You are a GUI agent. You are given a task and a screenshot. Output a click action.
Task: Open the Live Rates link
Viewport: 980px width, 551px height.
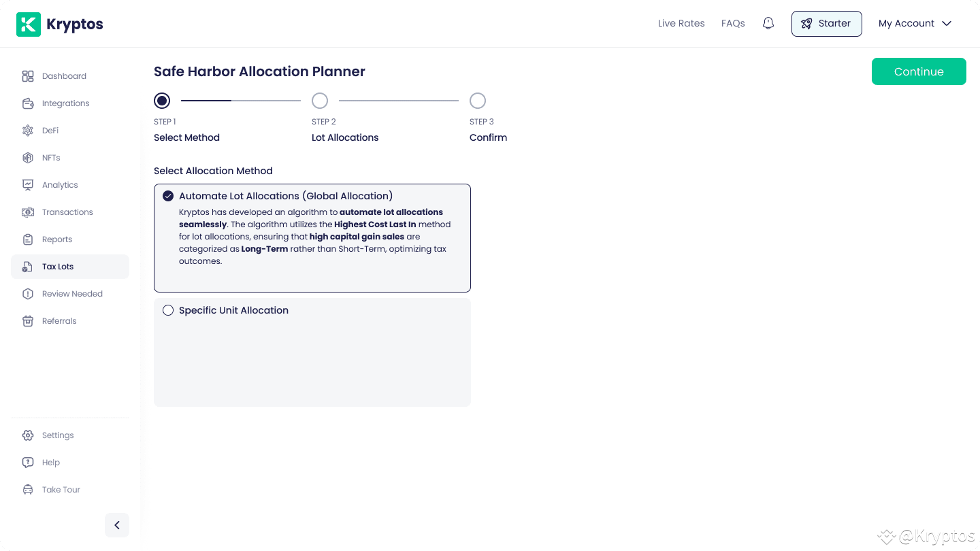tap(681, 23)
